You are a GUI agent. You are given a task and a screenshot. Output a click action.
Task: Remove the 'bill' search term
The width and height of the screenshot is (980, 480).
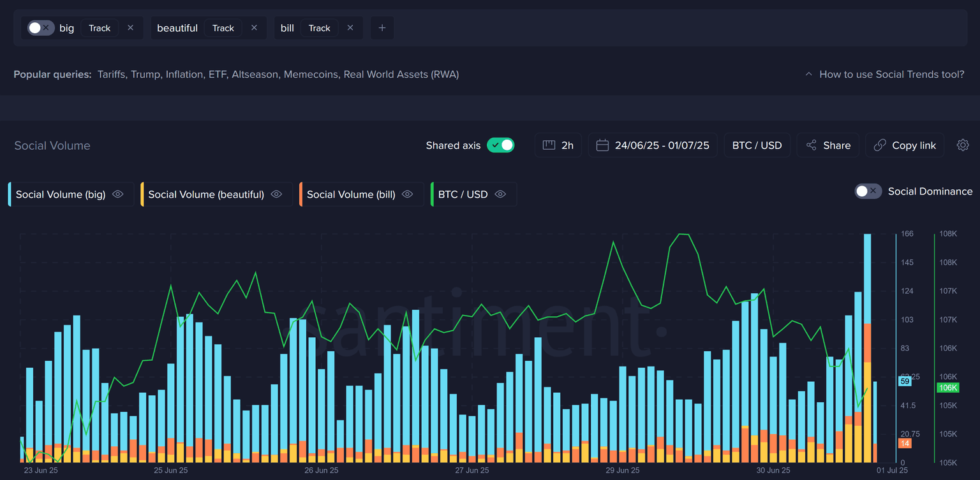click(350, 28)
